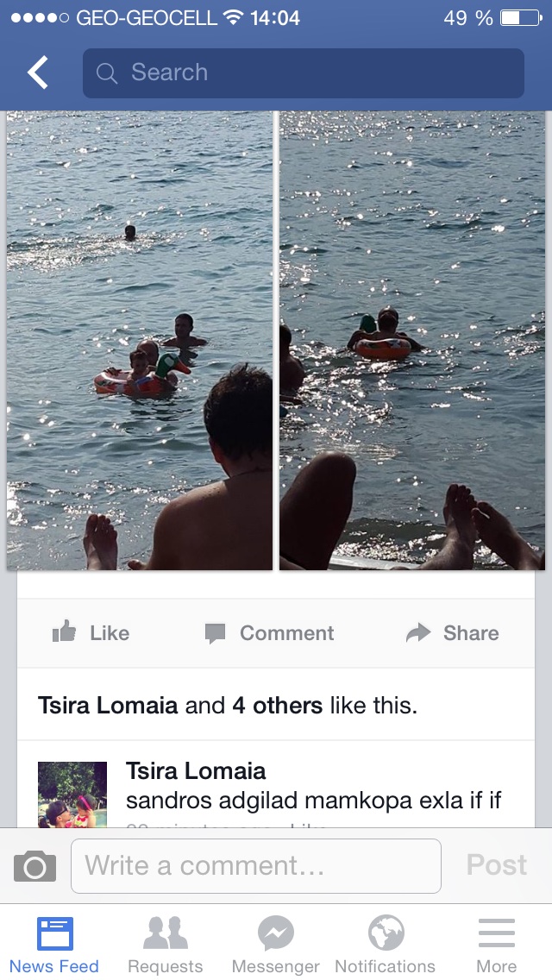Image resolution: width=552 pixels, height=980 pixels.
Task: Tap the Post button
Action: pos(496,865)
